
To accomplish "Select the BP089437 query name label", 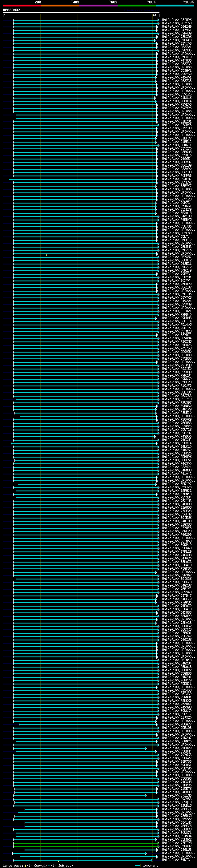I will pos(11,10).
